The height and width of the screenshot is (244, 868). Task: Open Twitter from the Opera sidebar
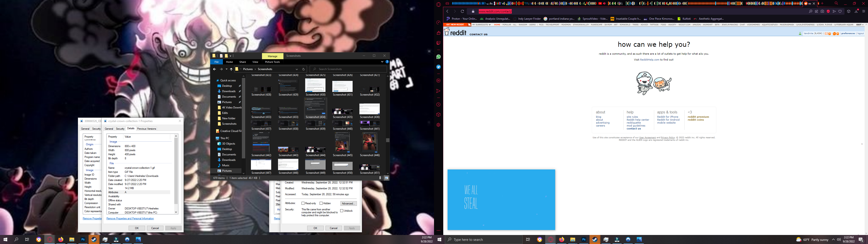[x=438, y=67]
